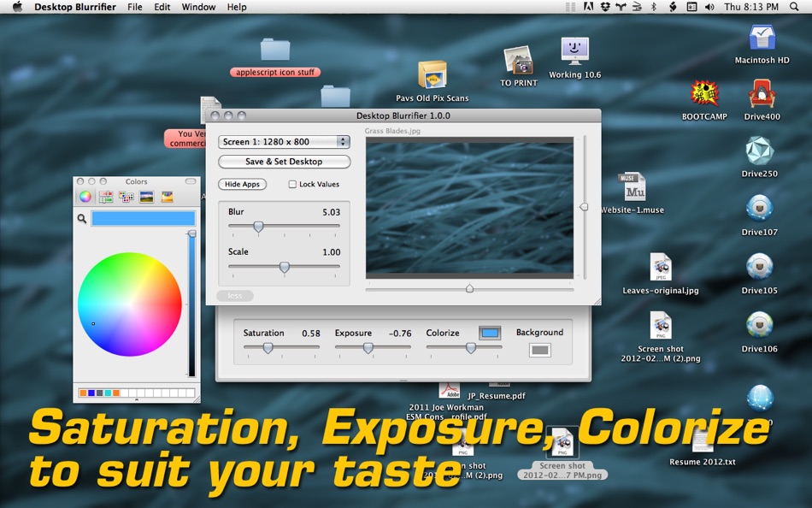Image resolution: width=812 pixels, height=508 pixels.
Task: Click the magnifier color picker in Colors panel
Action: coord(82,219)
